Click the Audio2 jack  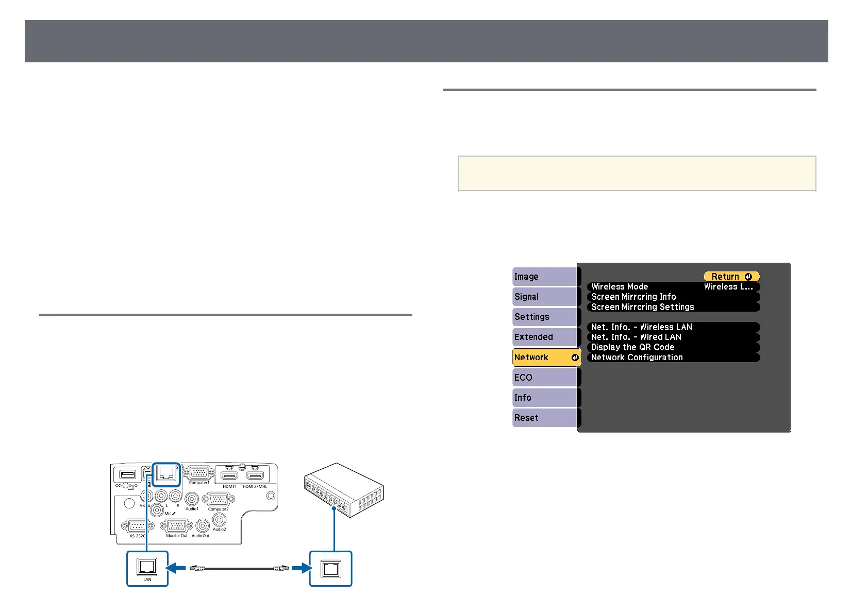point(220,520)
